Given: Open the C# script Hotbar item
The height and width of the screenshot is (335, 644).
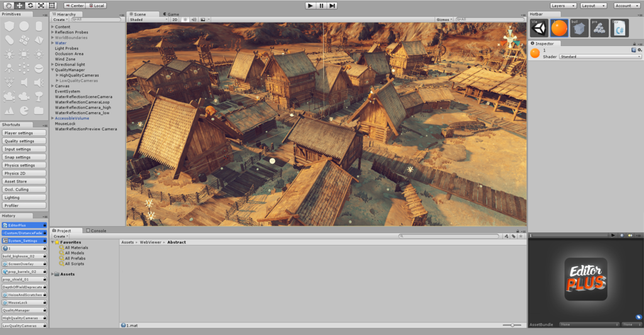Looking at the screenshot, I should coord(619,28).
